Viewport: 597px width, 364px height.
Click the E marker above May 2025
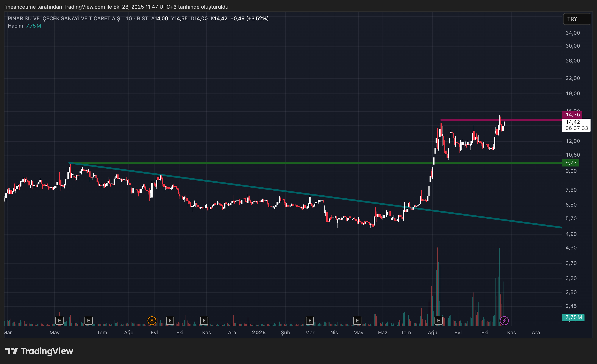pyautogui.click(x=357, y=321)
